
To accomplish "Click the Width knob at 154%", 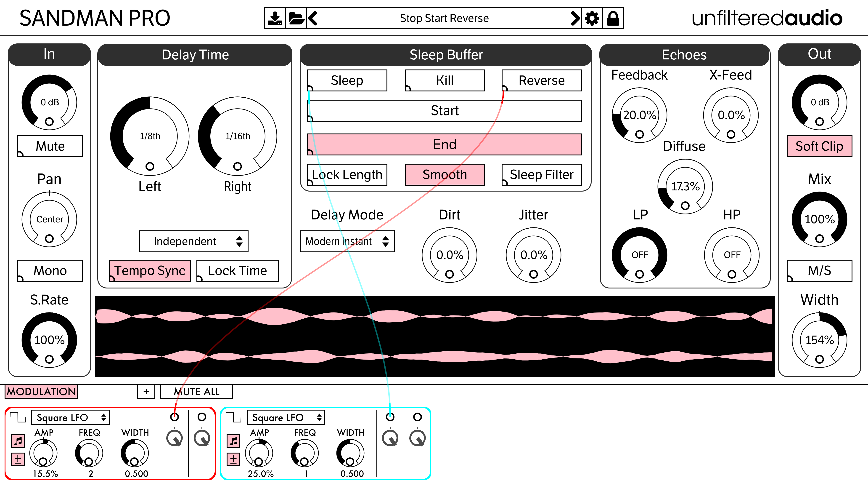I will pos(820,340).
